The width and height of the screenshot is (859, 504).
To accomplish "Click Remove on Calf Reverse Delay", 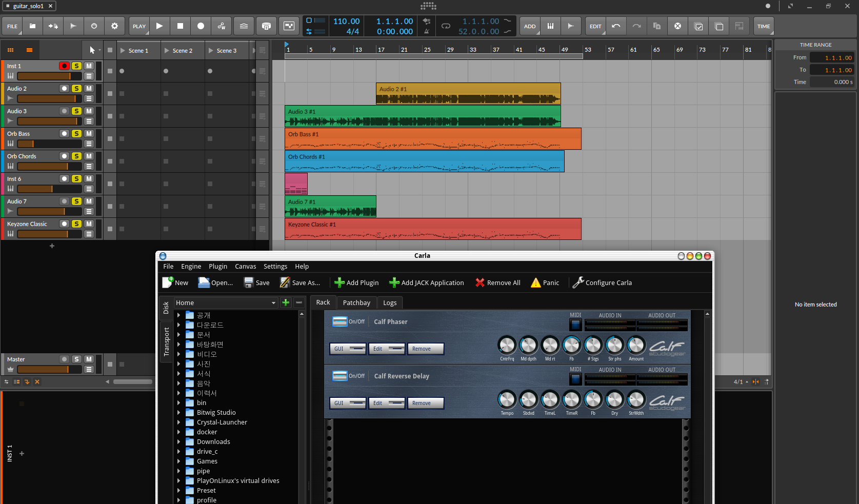I will (x=426, y=403).
